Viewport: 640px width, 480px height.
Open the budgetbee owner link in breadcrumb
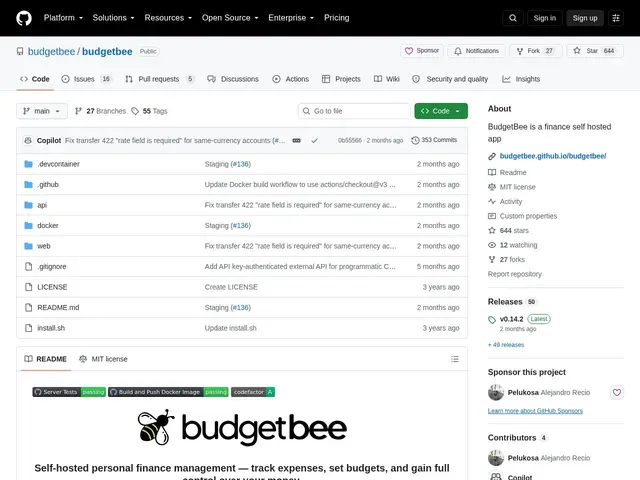[x=51, y=51]
